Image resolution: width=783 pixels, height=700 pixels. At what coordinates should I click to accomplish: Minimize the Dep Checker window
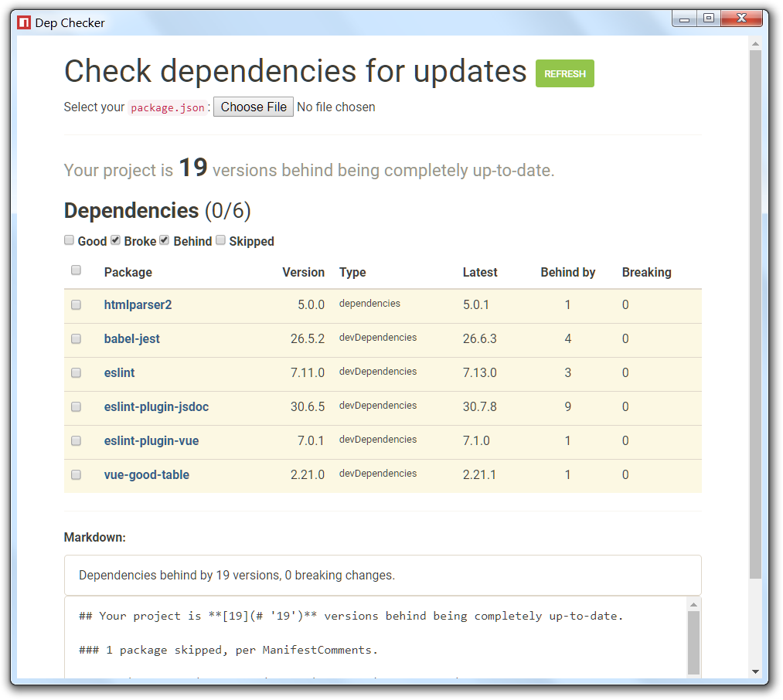tap(684, 19)
